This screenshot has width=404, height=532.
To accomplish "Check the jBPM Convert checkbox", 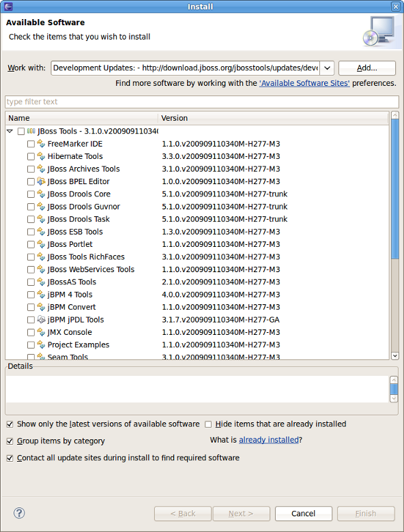I will [31, 307].
